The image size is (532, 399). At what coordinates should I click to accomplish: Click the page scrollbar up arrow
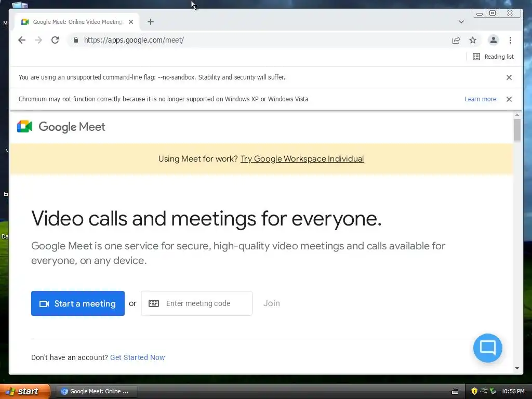point(517,115)
